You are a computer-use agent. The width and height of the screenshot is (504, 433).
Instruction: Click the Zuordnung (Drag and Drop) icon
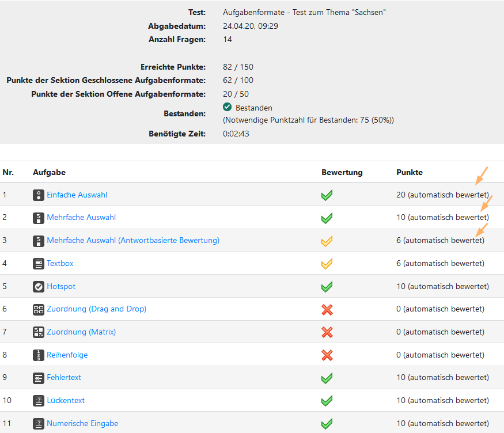(x=39, y=309)
